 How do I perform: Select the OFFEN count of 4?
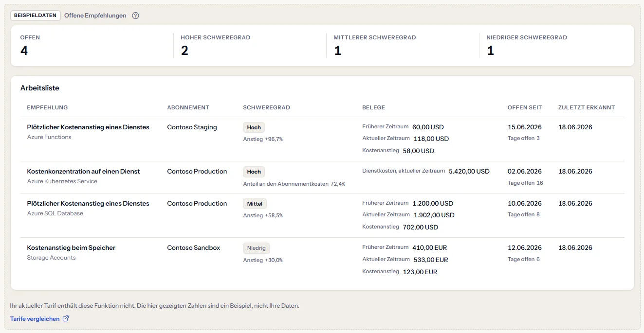pyautogui.click(x=24, y=51)
